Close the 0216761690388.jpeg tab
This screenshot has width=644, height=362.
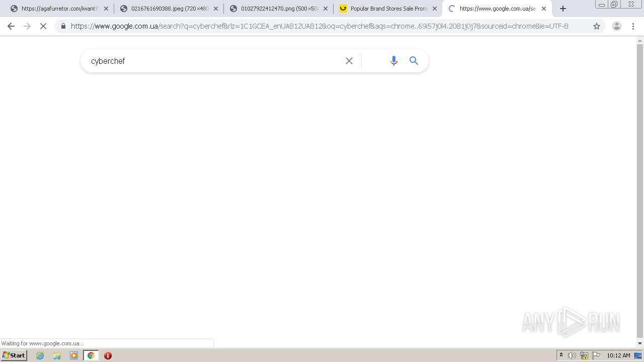pos(215,9)
